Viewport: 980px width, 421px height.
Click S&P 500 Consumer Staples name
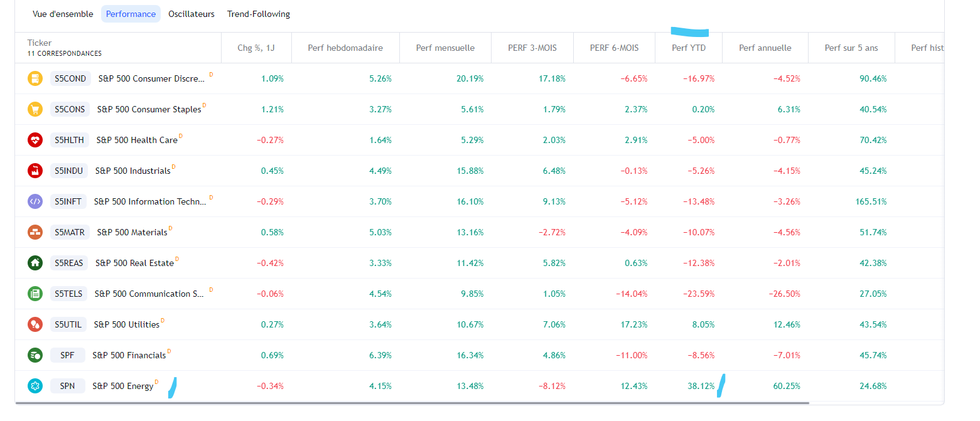pos(149,109)
